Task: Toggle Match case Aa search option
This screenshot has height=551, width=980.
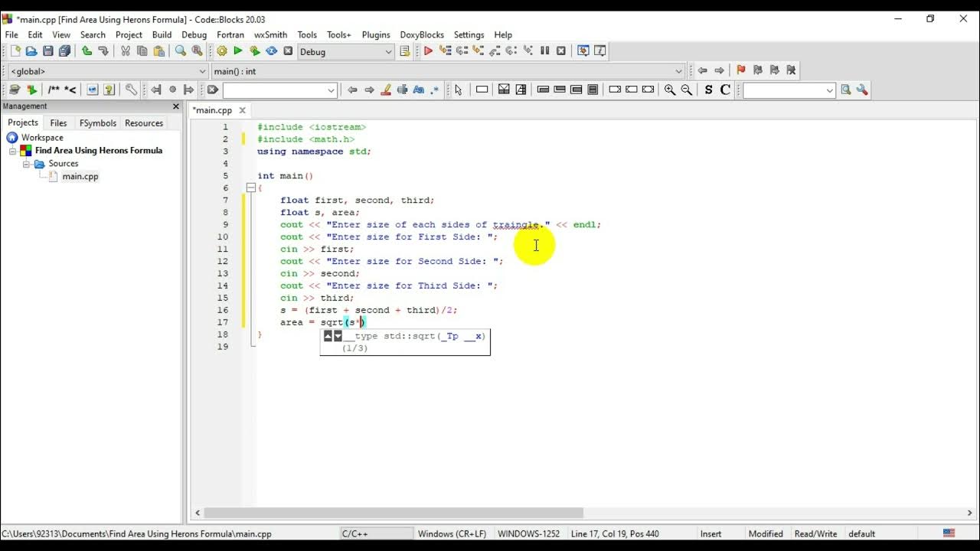Action: tap(419, 90)
